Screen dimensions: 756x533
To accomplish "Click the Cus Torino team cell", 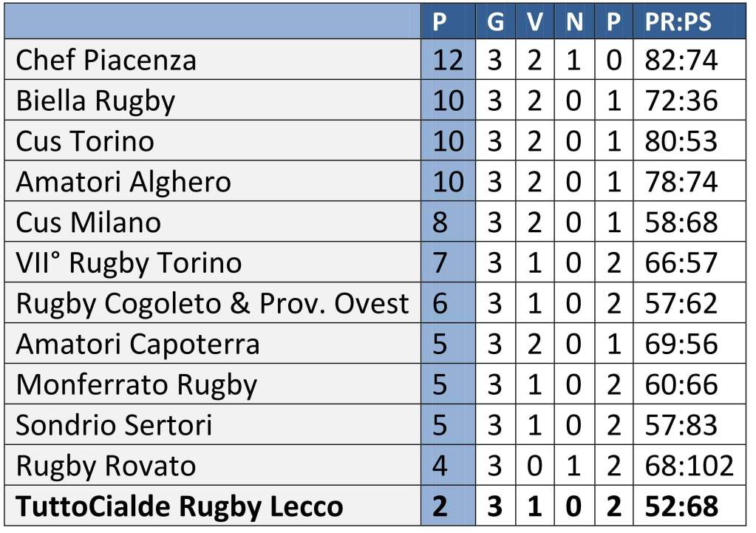I will pos(85,141).
